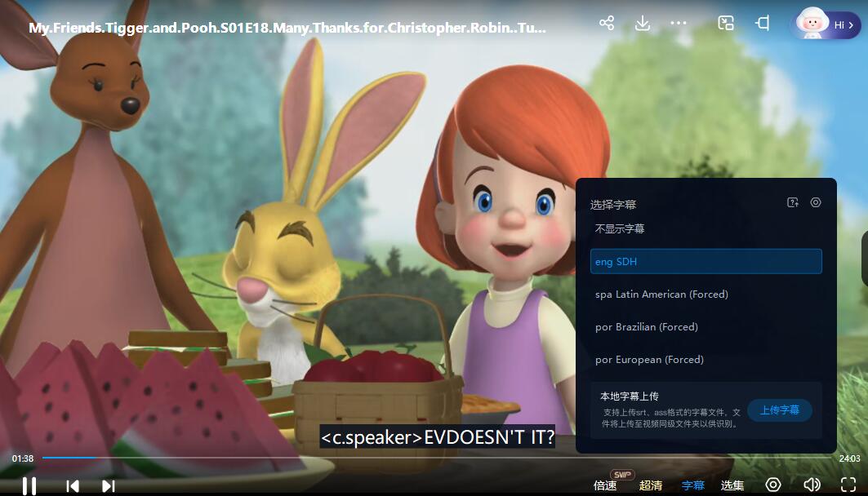Click the subtitle help icon in panel header
The width and height of the screenshot is (868, 496).
pos(793,202)
